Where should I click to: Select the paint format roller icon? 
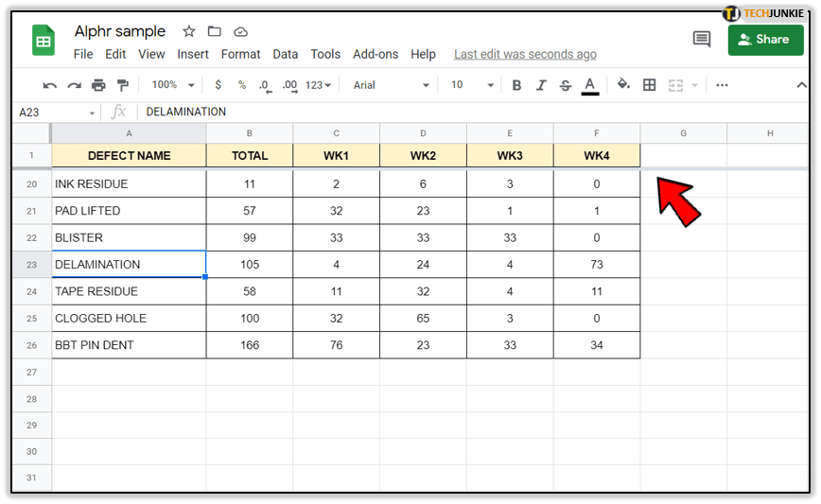(x=122, y=85)
